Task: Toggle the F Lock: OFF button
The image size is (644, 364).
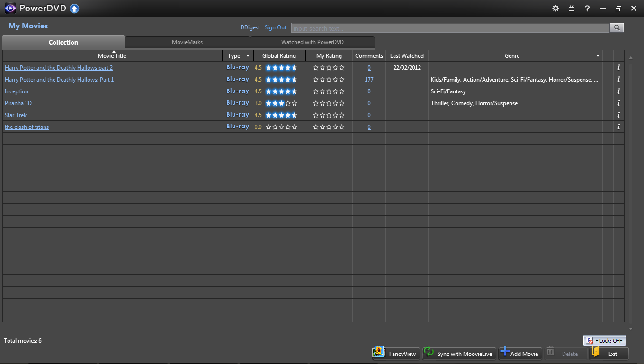Action: [605, 341]
